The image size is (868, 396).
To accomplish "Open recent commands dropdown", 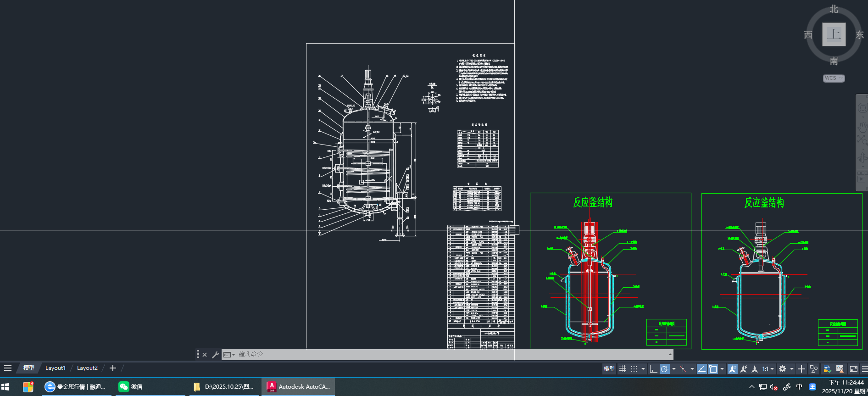I will [229, 355].
